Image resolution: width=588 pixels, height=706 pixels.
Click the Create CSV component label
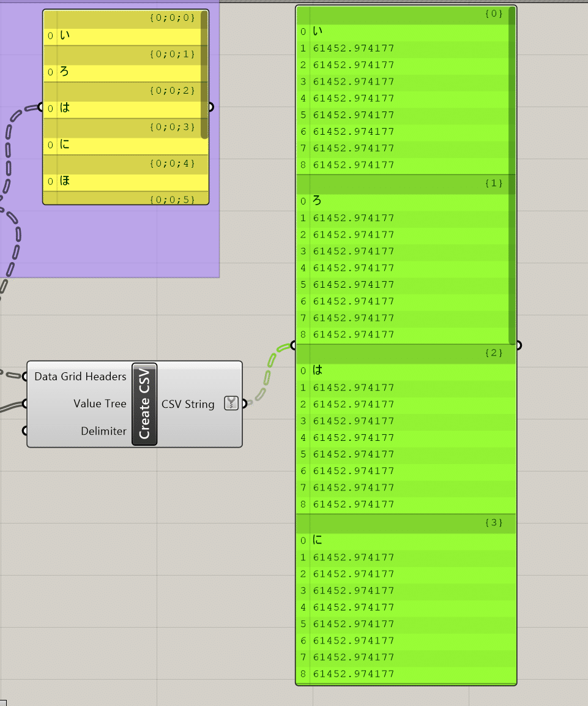click(144, 404)
